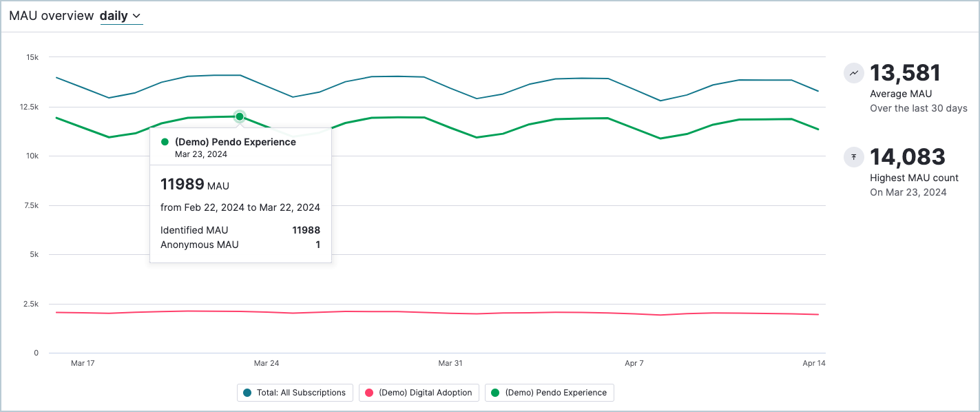980x412 pixels.
Task: Click the Average MAU trend icon
Action: point(853,73)
